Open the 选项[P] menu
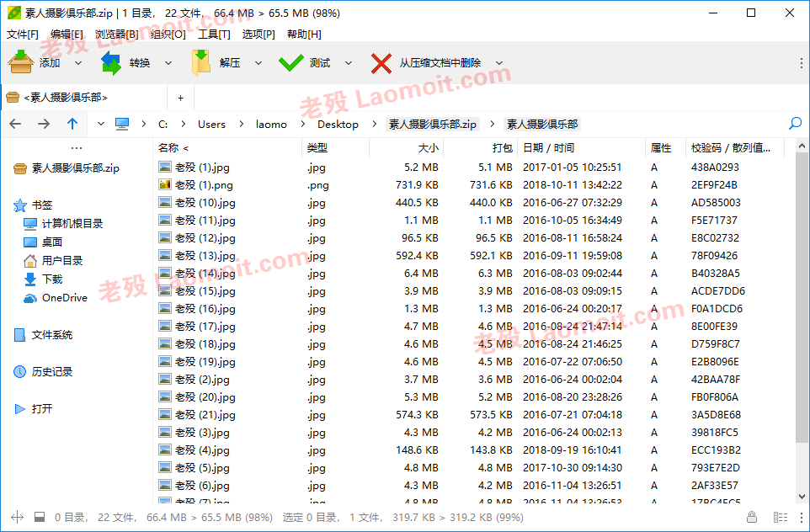This screenshot has height=532, width=810. (258, 34)
